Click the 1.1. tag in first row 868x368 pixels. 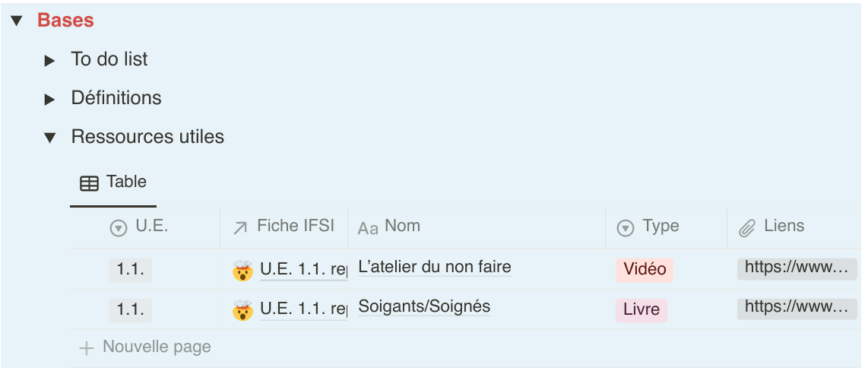tap(130, 270)
